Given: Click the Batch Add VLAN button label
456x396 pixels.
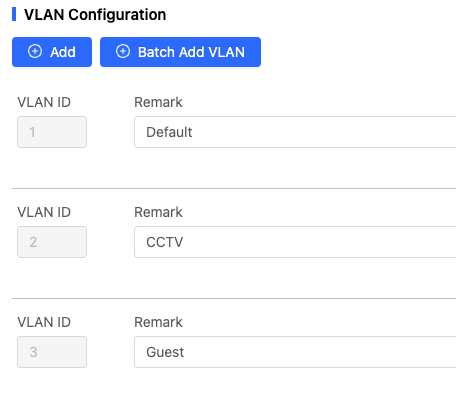Looking at the screenshot, I should (191, 52).
